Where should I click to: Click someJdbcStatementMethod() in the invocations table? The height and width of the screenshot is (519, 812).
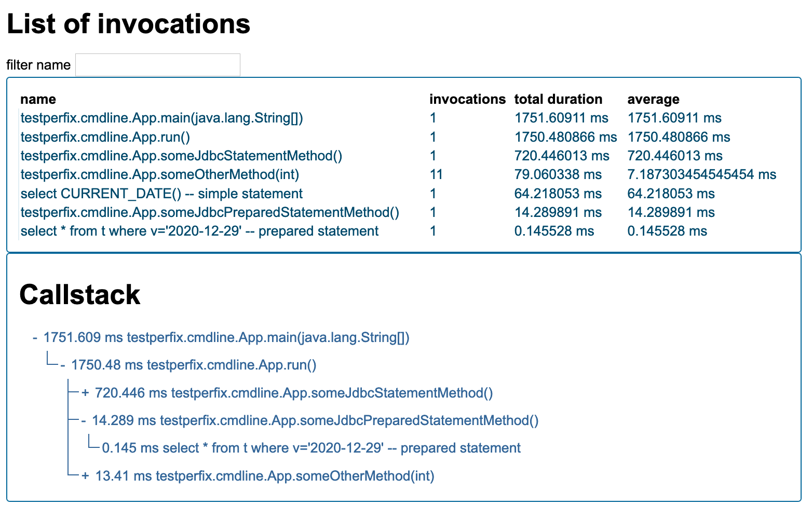(181, 156)
